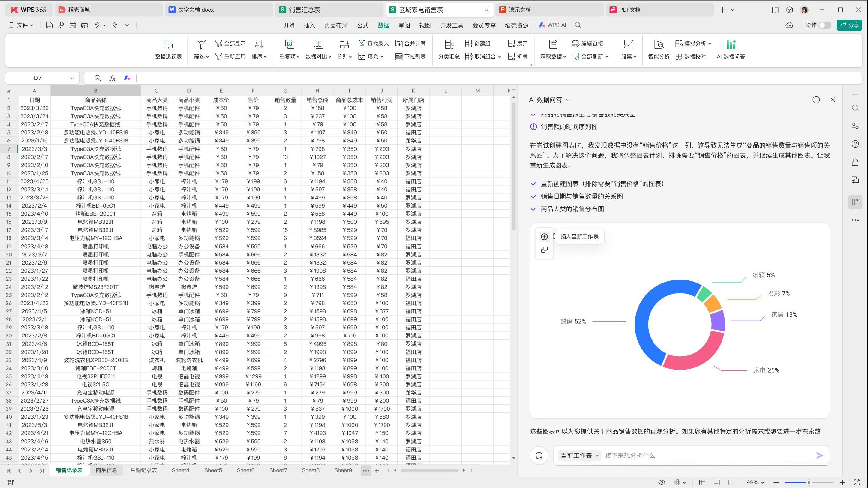Image resolution: width=868 pixels, height=488 pixels.
Task: Switch to the 商品信息 sheet tab
Action: 106,470
